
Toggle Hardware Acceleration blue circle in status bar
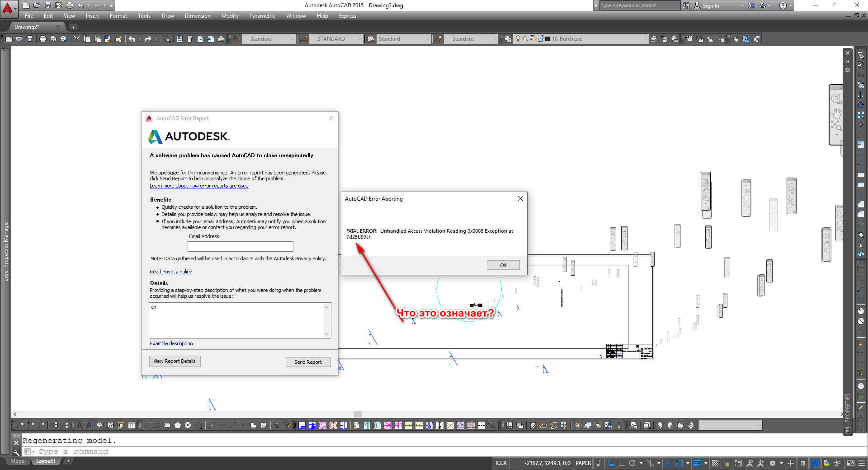815,463
